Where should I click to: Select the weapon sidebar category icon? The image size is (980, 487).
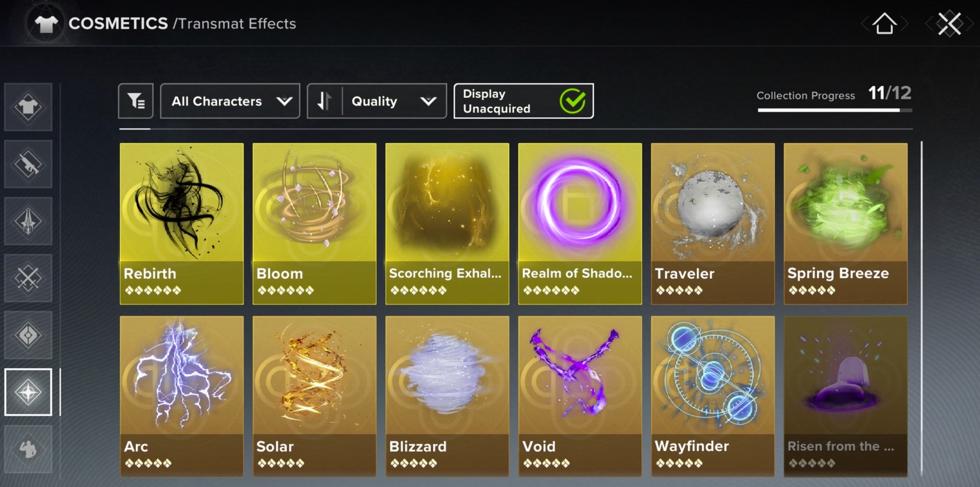(x=28, y=164)
